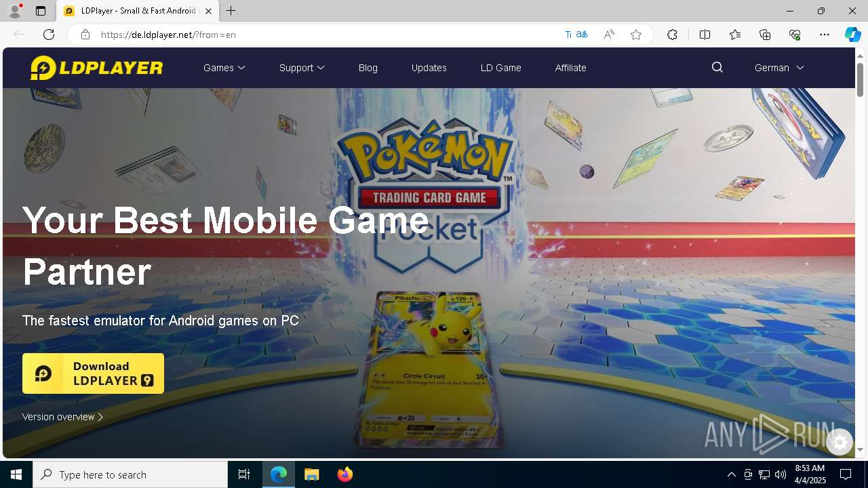868x488 pixels.
Task: Click the Download LDPlayer 9 button
Action: click(x=93, y=373)
